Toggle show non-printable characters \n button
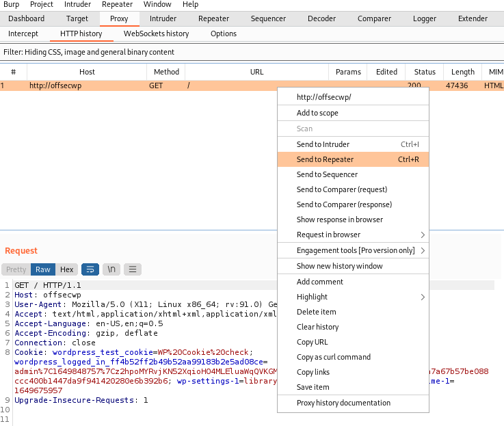 point(111,269)
